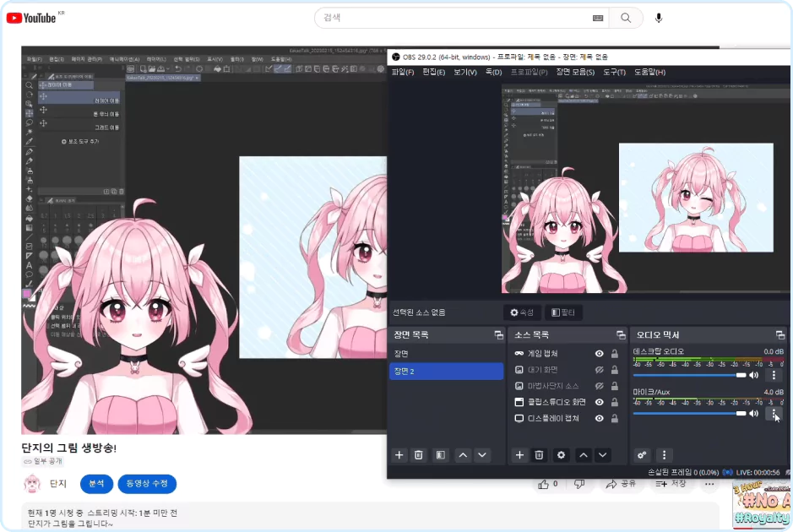The width and height of the screenshot is (793, 532).
Task: Open 마이크/Aux three-dot options menu
Action: [774, 414]
